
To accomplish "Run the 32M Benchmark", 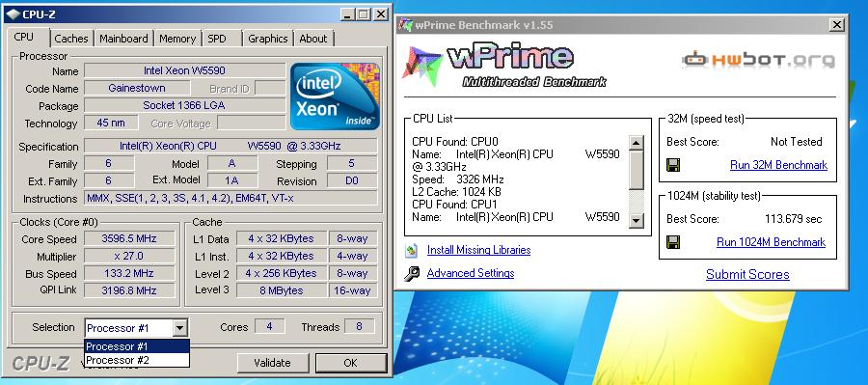I will click(x=778, y=165).
